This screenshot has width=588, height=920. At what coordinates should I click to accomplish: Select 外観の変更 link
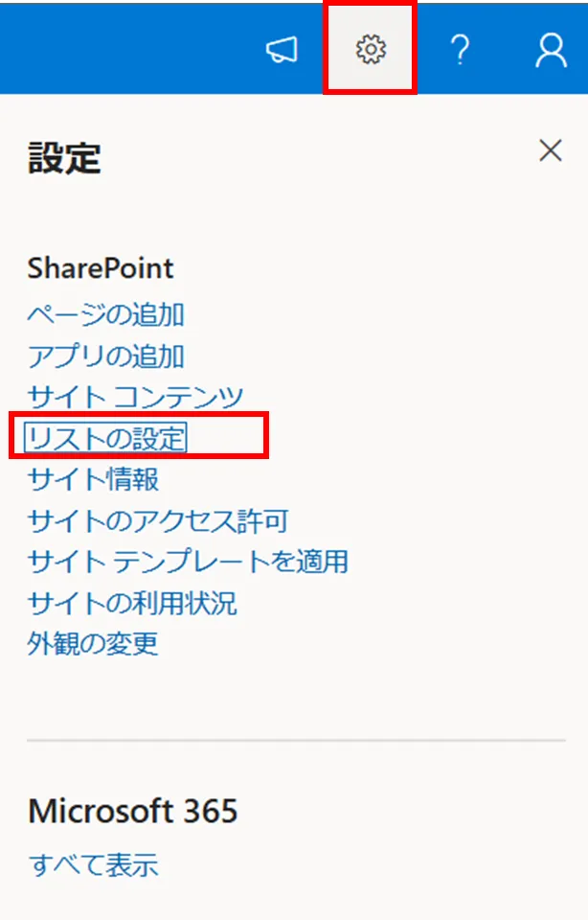click(x=93, y=643)
